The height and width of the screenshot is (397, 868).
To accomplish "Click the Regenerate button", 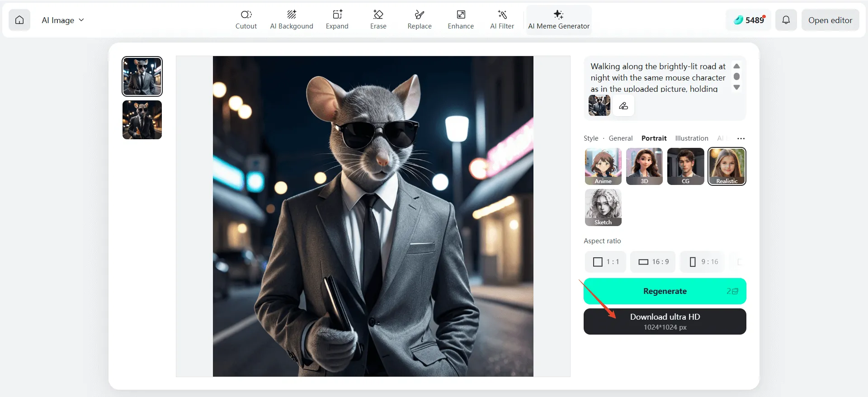I will click(665, 291).
